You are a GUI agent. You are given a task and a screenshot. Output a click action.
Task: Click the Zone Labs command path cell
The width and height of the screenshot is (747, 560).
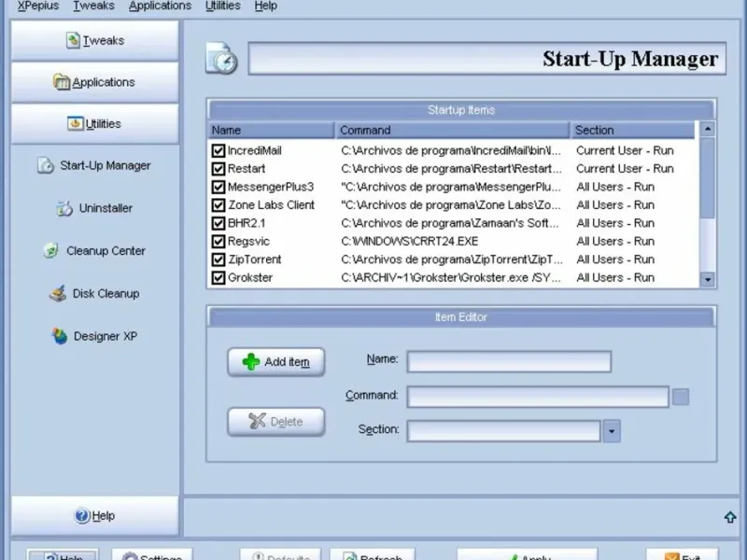[x=451, y=205]
